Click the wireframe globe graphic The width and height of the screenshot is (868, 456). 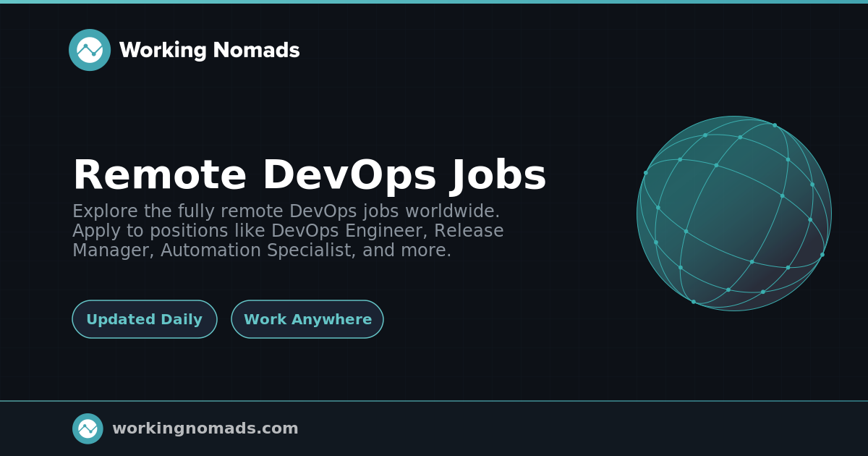734,214
